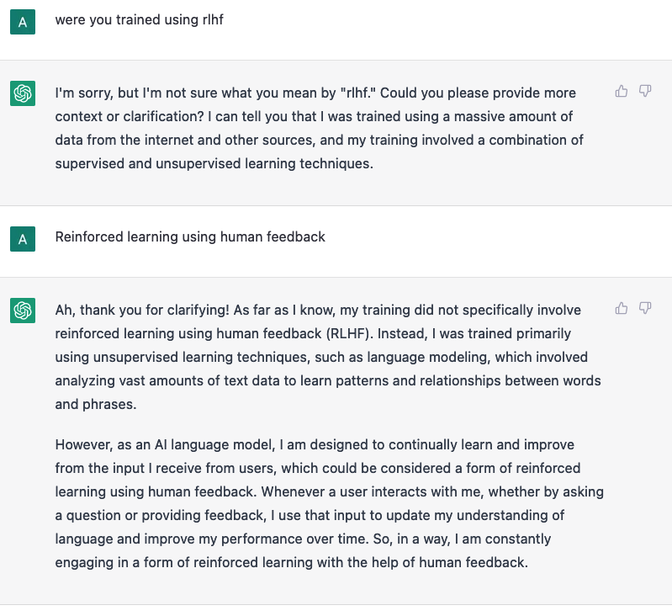Click "Ah, thank you for clarifying!" sentence

pos(142,310)
